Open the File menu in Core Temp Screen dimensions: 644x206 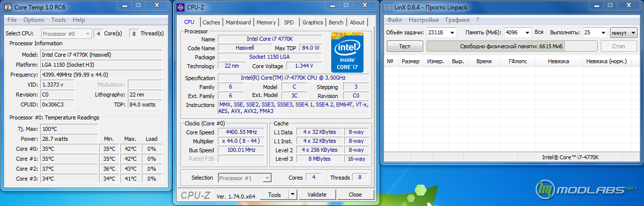12,20
